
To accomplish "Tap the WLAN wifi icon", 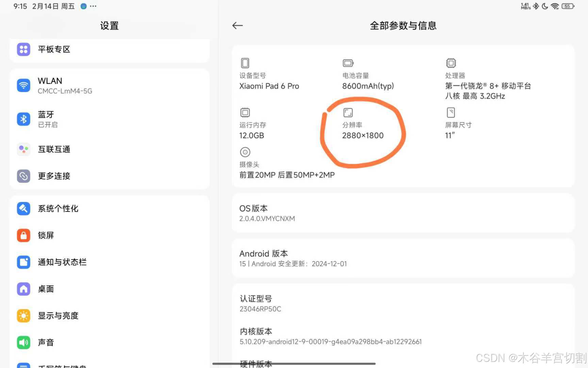I will [23, 85].
